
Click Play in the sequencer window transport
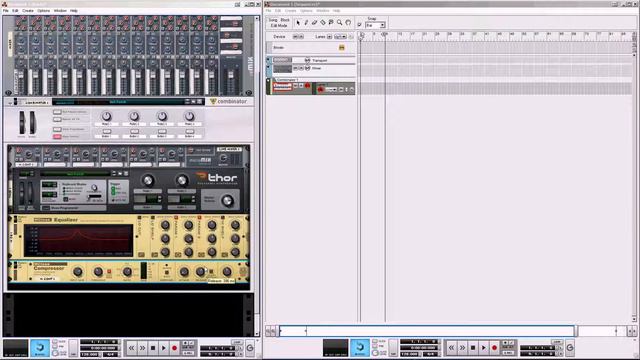pyautogui.click(x=484, y=348)
